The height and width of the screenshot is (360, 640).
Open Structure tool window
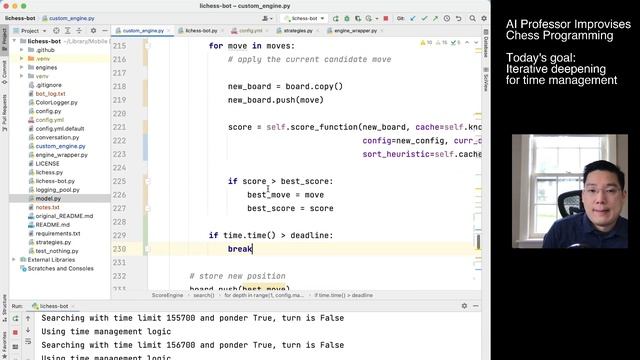pos(4,308)
